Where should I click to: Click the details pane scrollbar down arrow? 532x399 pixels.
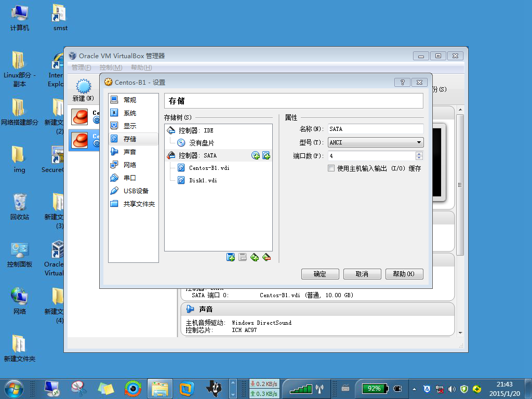point(460,333)
